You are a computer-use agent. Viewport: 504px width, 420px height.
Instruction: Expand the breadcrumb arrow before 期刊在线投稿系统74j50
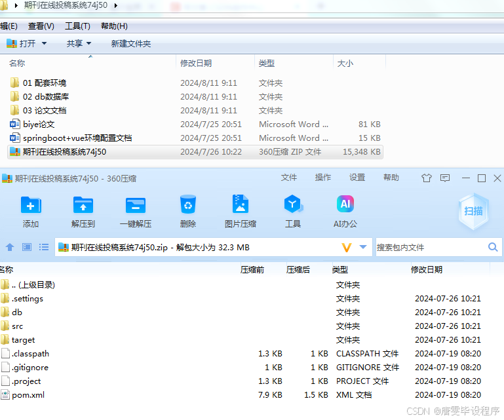click(16, 5)
